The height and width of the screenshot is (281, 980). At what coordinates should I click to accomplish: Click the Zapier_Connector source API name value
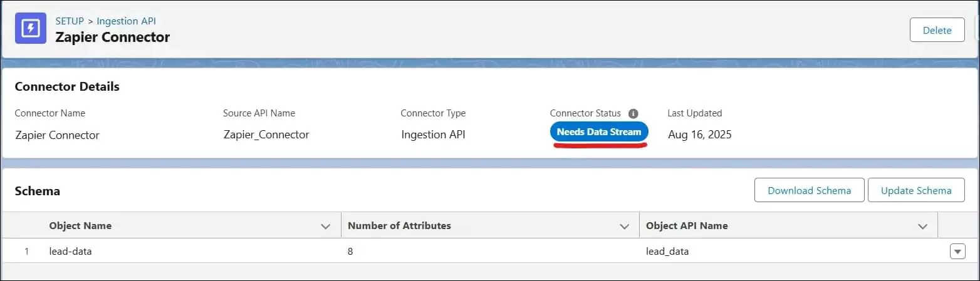tap(266, 135)
